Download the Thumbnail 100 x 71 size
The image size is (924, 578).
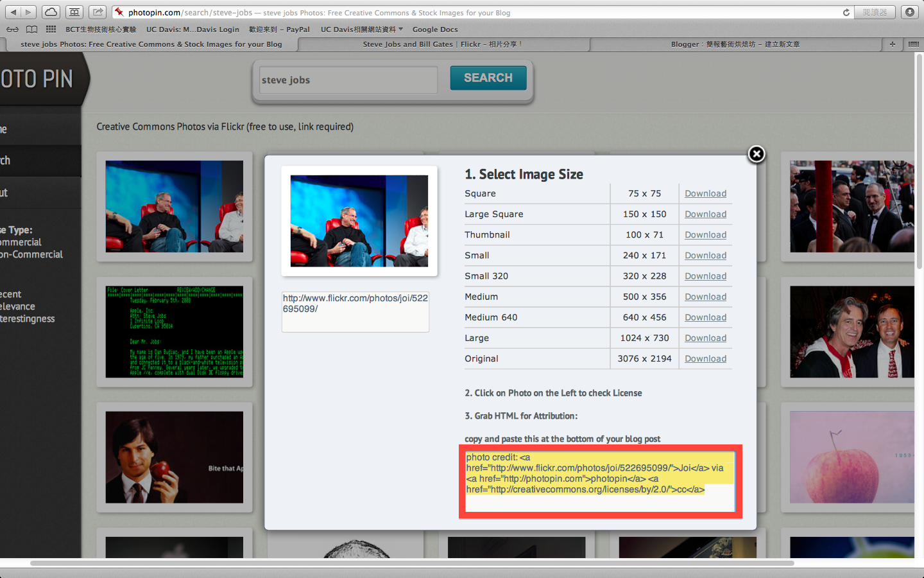pyautogui.click(x=705, y=234)
